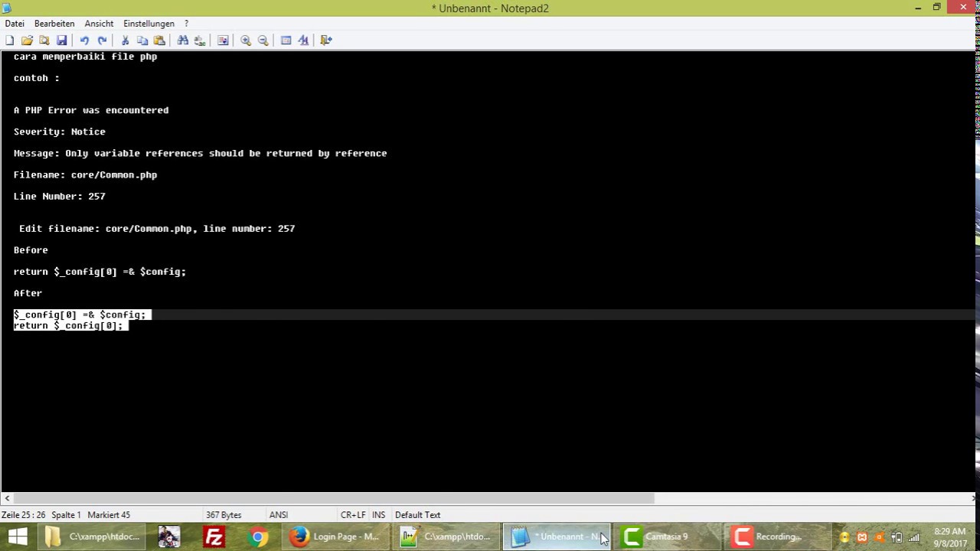Save the document with floppy icon
Screen dimensions: 980x551
(x=62, y=41)
